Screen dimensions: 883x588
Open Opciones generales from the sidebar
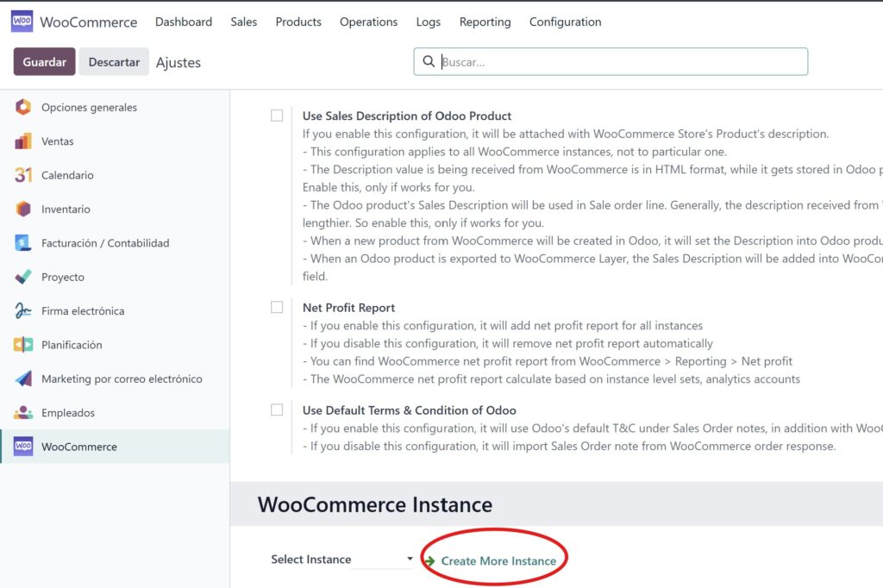click(22, 107)
